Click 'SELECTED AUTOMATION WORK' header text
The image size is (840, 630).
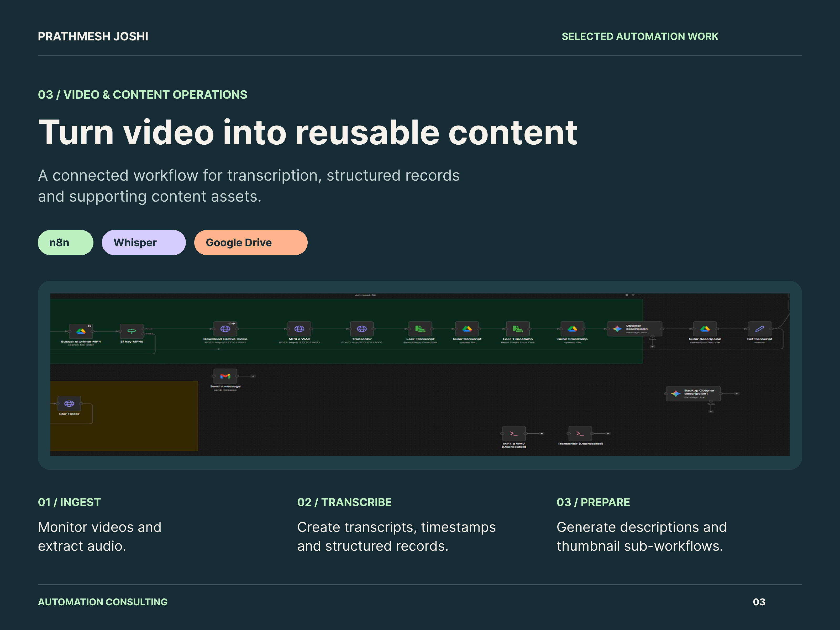point(640,36)
